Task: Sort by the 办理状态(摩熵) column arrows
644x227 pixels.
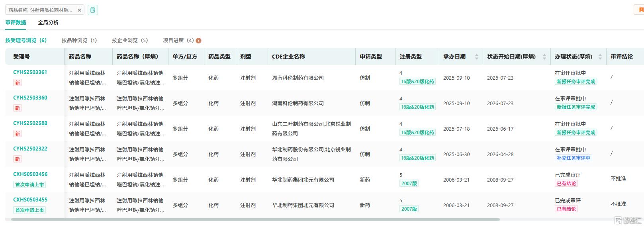Action: pyautogui.click(x=600, y=57)
